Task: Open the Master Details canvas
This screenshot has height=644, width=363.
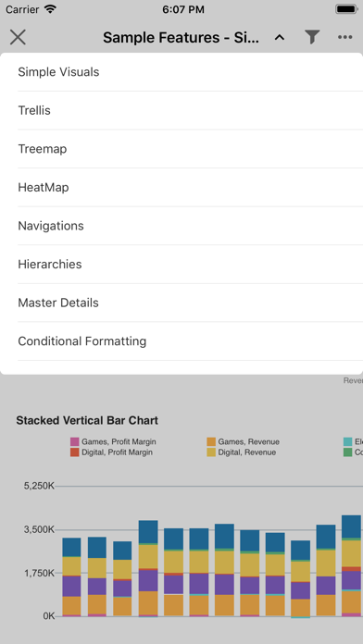Action: (181, 303)
